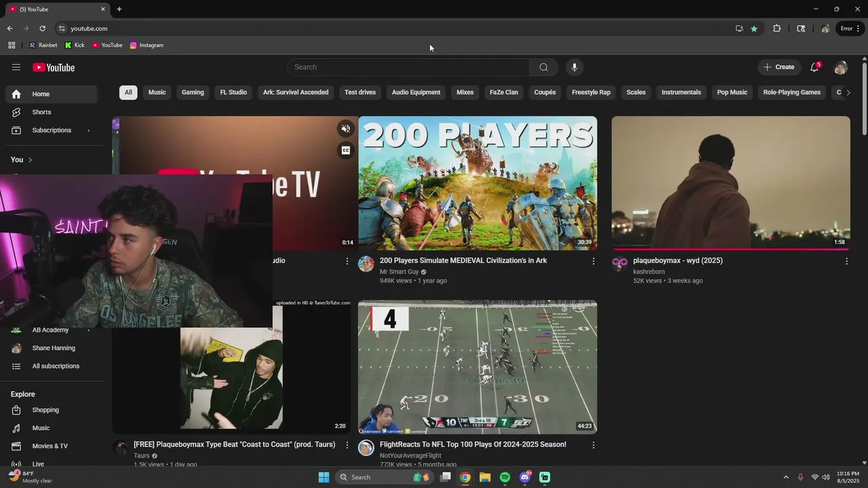Go to Shorts in sidebar
This screenshot has width=868, height=488.
tap(52, 112)
